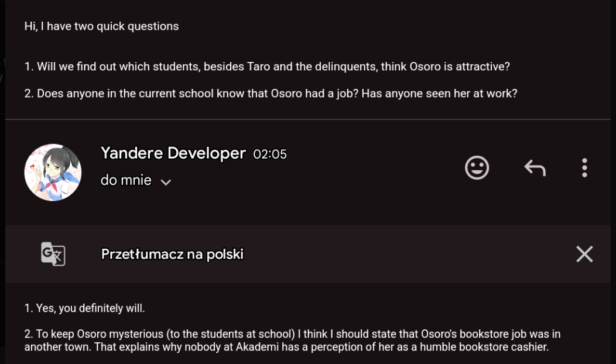Screen dimensions: 616x364
Task: Add an emoji reaction to the message
Action: click(477, 168)
